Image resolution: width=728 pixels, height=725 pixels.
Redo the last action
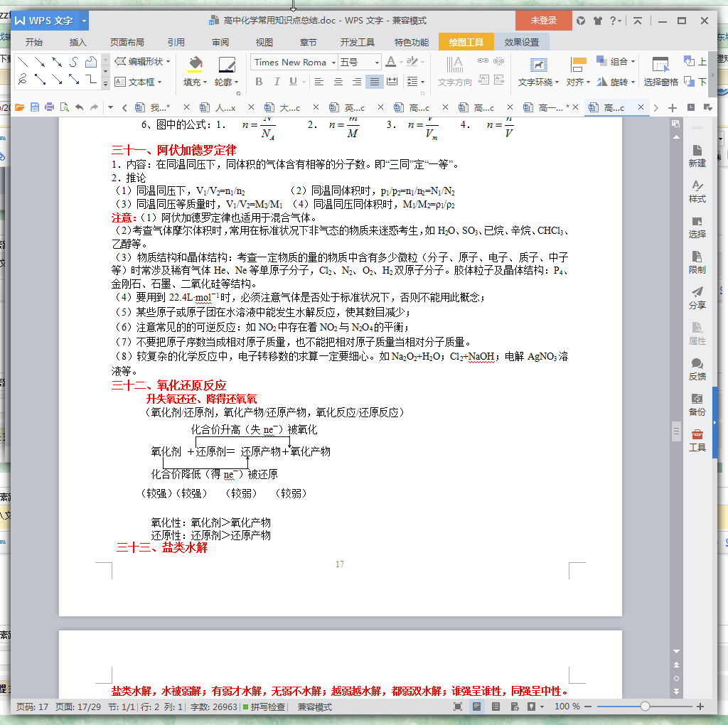click(95, 107)
